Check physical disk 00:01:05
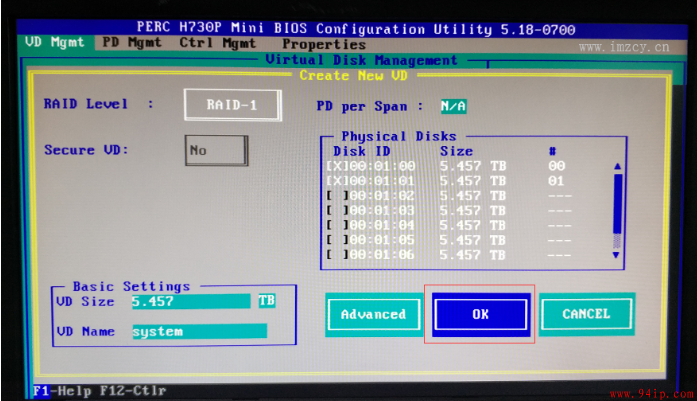Screen dimensions: 697x401 pyautogui.click(x=338, y=240)
